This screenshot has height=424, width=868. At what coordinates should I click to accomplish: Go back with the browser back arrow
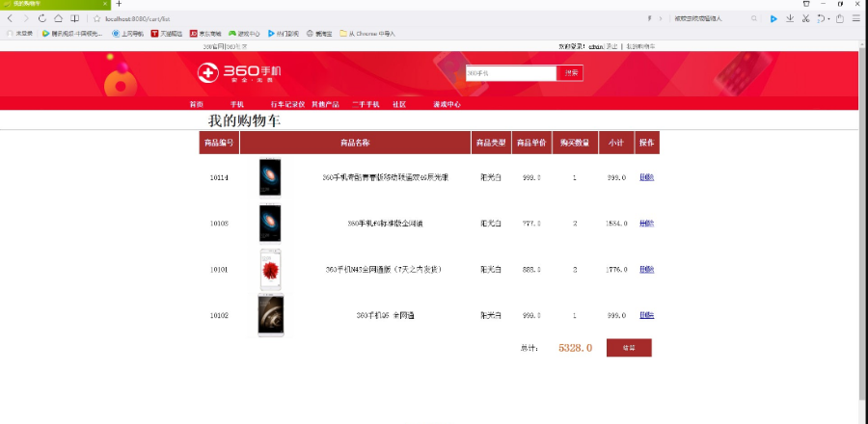(10, 18)
